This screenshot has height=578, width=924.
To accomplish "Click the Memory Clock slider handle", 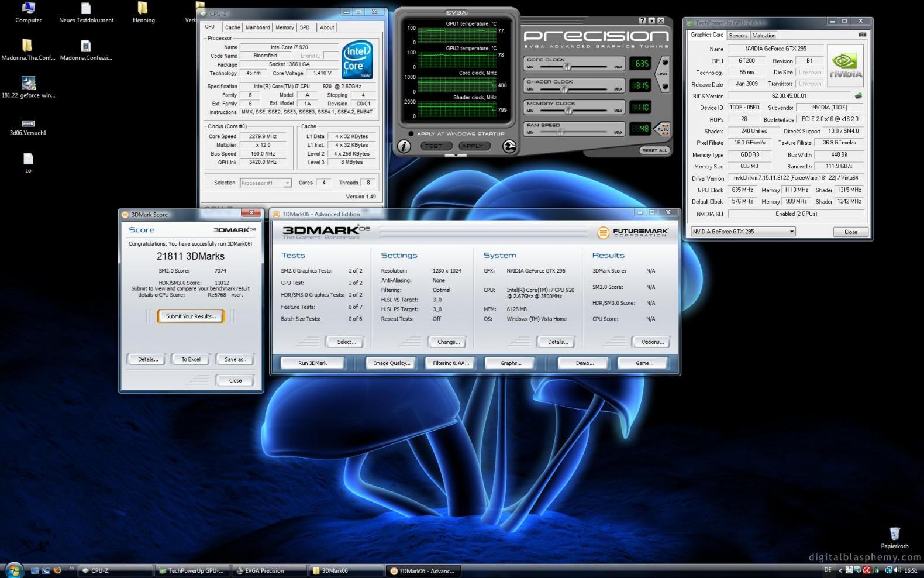I will 567,111.
